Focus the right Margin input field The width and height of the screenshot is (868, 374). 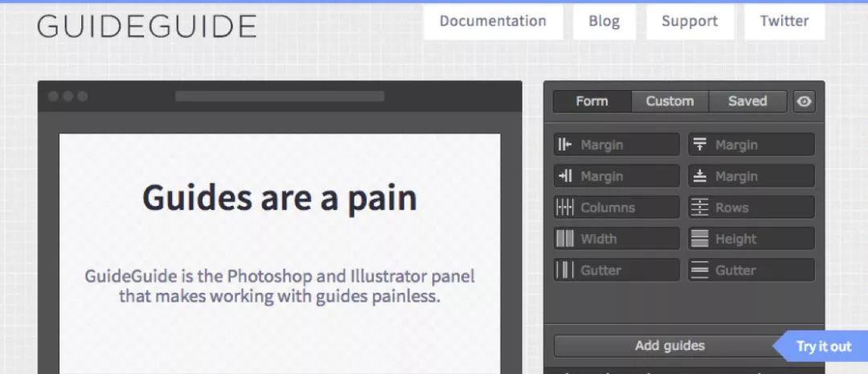click(x=616, y=176)
